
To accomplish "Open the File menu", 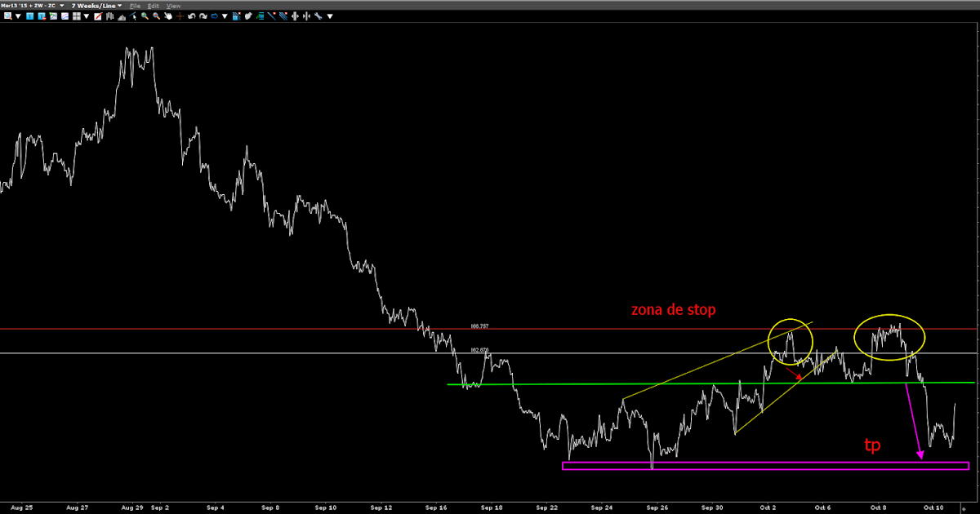I will pos(135,6).
